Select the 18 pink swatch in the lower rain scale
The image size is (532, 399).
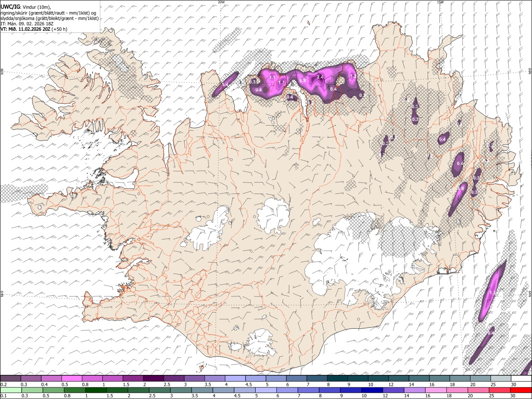tap(457, 390)
